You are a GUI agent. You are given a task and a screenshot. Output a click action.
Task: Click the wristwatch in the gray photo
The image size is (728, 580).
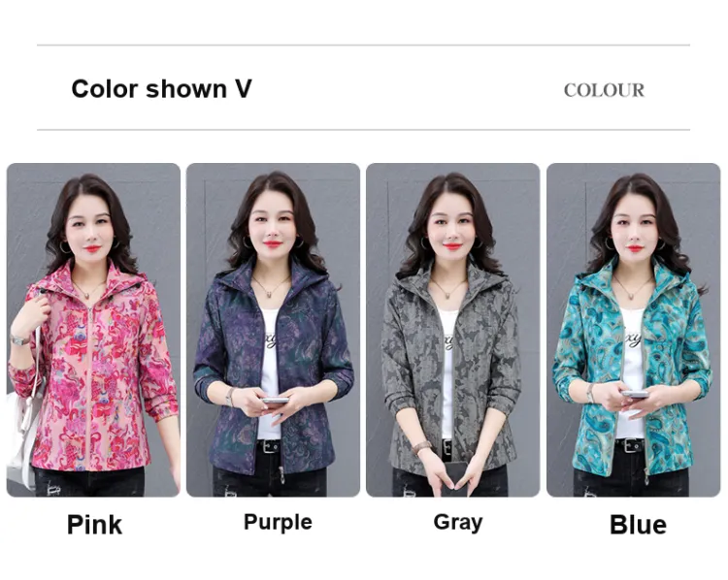422,447
